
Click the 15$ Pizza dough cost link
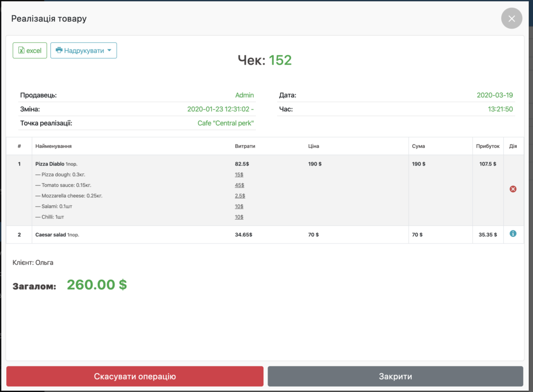(x=239, y=174)
